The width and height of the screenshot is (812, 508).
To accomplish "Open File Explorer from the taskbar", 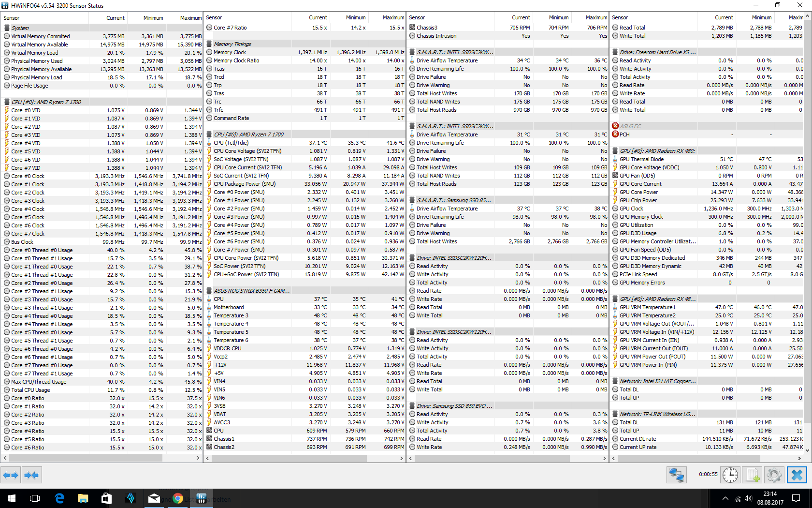I will 83,498.
